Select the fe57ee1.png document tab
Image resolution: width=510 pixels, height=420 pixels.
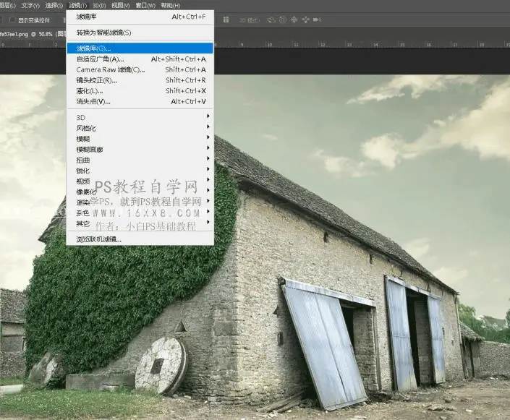(33, 34)
